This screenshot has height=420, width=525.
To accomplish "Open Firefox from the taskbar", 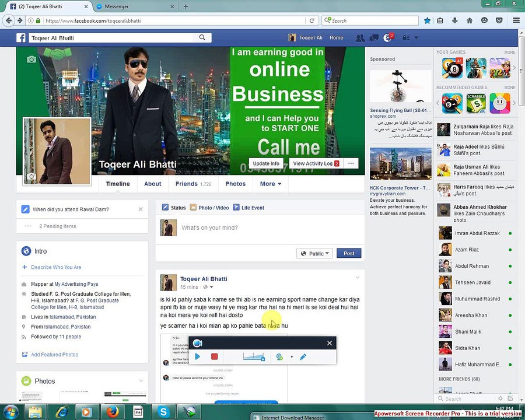I will coord(113,412).
